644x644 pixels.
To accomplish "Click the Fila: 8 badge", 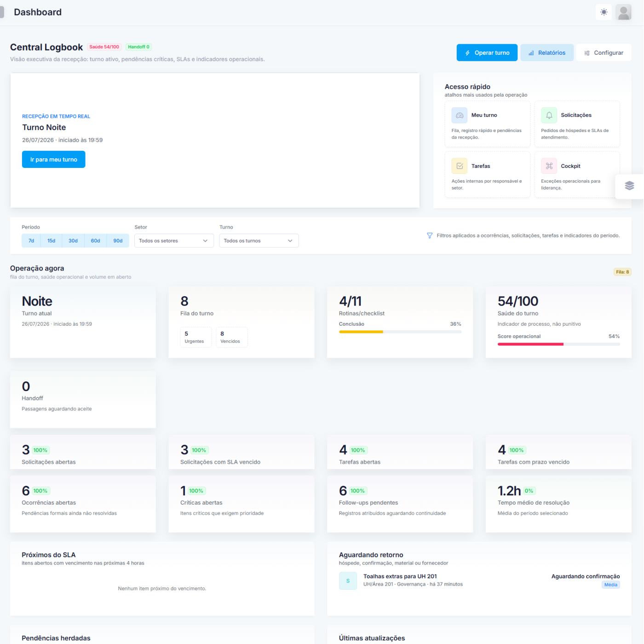I will pyautogui.click(x=622, y=272).
